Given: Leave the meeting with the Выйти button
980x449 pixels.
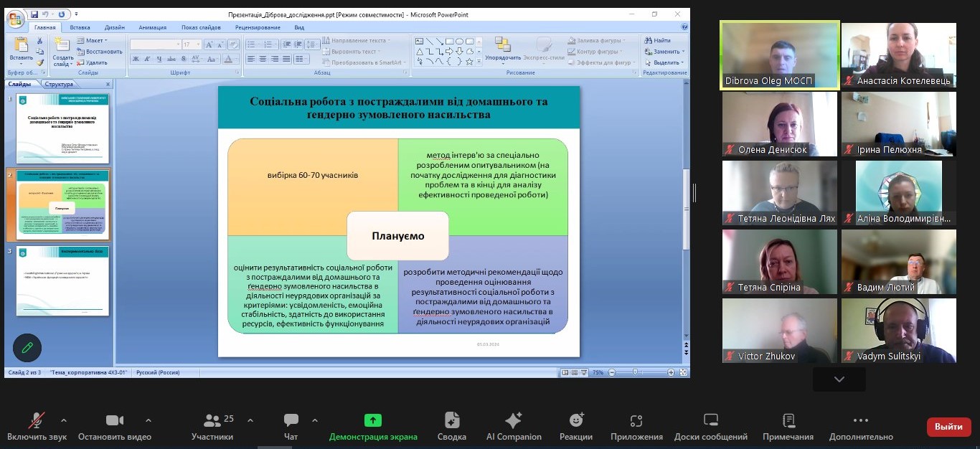Looking at the screenshot, I should 948,427.
